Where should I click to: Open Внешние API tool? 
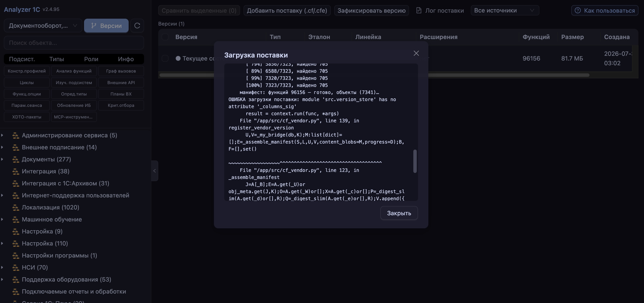pyautogui.click(x=121, y=83)
